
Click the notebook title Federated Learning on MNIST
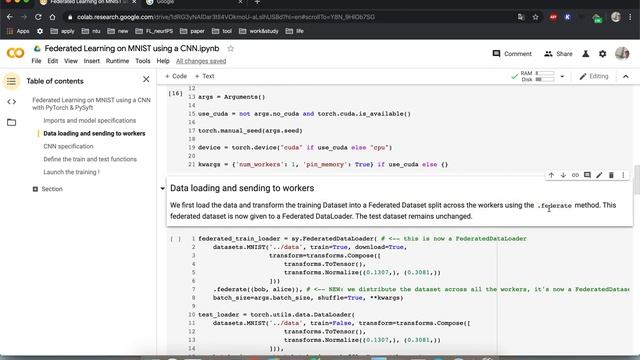132,49
